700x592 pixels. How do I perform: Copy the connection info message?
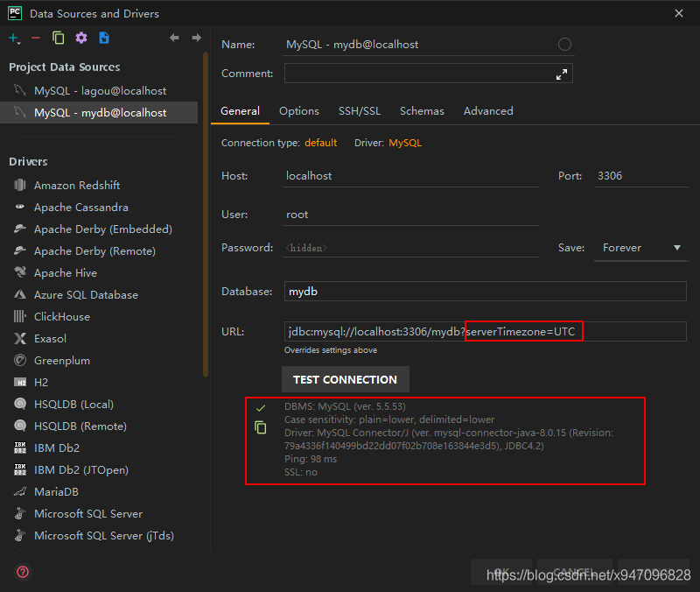[x=260, y=427]
